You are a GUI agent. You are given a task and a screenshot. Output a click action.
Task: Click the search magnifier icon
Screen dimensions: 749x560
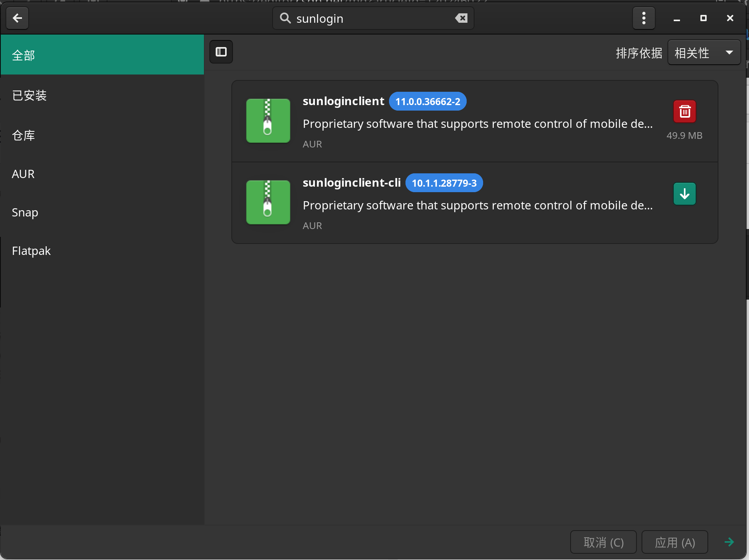(x=285, y=18)
